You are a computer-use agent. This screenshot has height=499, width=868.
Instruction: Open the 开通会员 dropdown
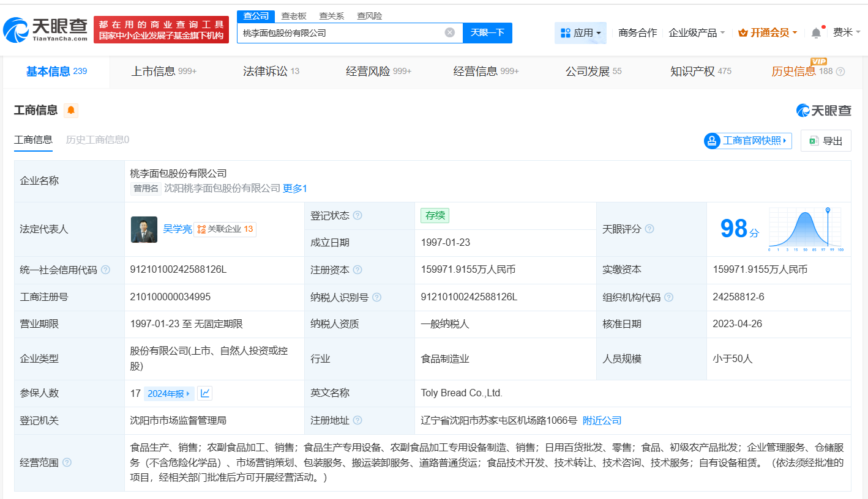click(x=767, y=32)
